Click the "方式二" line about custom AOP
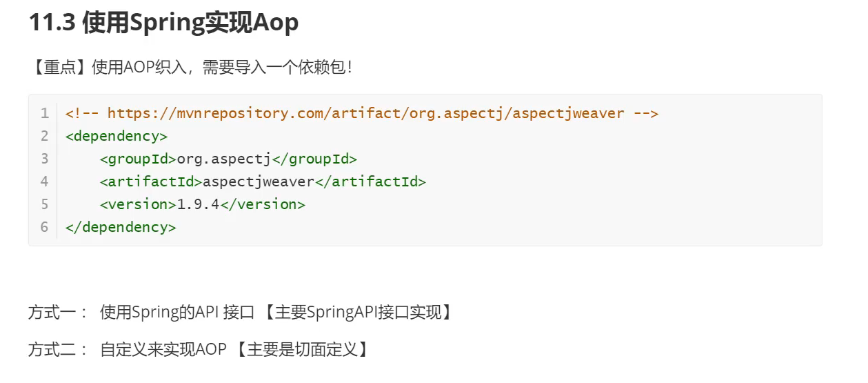The image size is (868, 383). 200,349
